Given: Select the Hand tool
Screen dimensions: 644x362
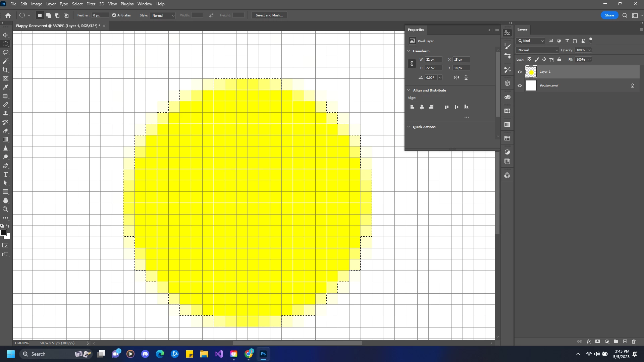Looking at the screenshot, I should [6, 200].
